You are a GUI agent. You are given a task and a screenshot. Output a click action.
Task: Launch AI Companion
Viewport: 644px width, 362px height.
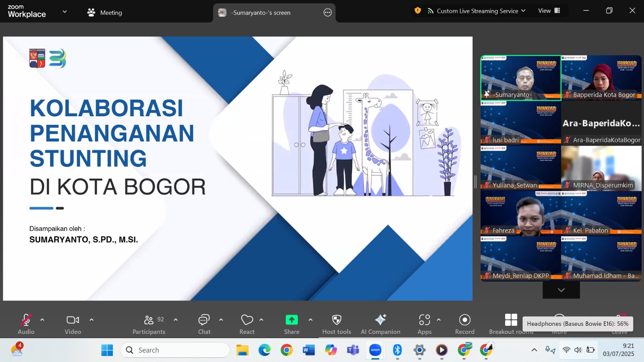tap(380, 320)
